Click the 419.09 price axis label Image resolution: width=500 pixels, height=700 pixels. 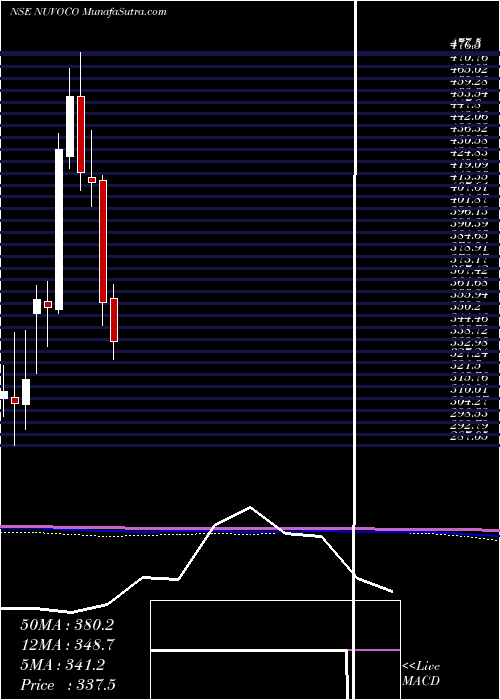[470, 165]
